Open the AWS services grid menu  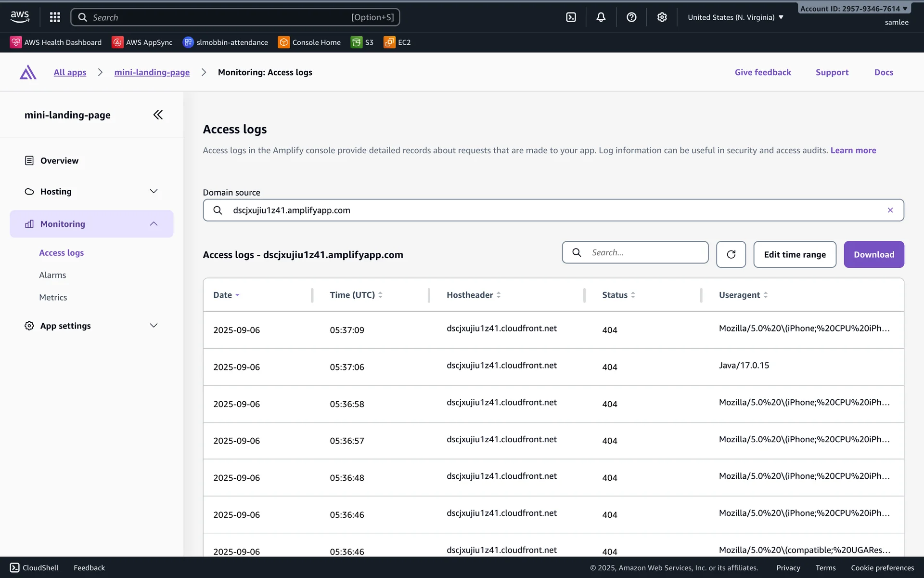[55, 17]
